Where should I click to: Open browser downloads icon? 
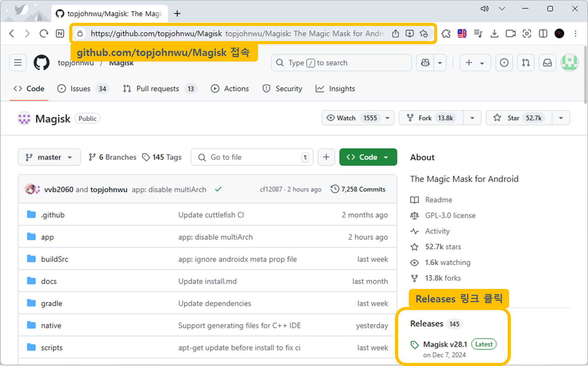point(494,34)
